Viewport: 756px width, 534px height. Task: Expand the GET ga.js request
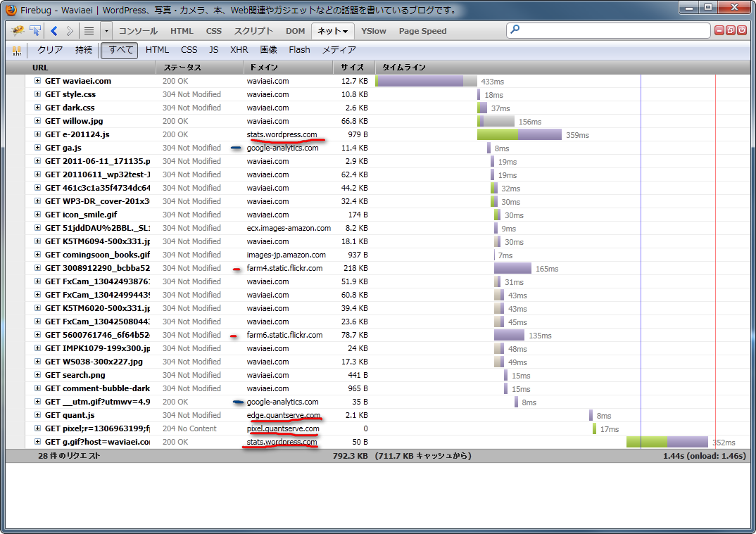coord(37,148)
